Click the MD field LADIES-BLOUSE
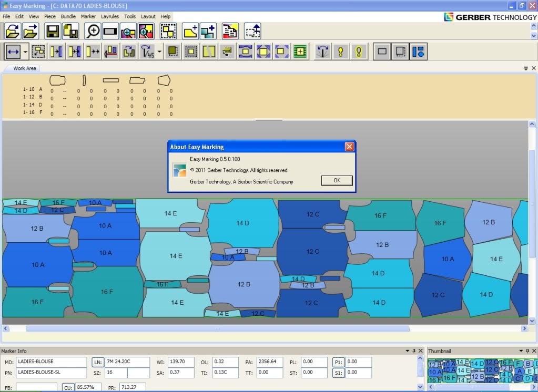 [x=52, y=362]
